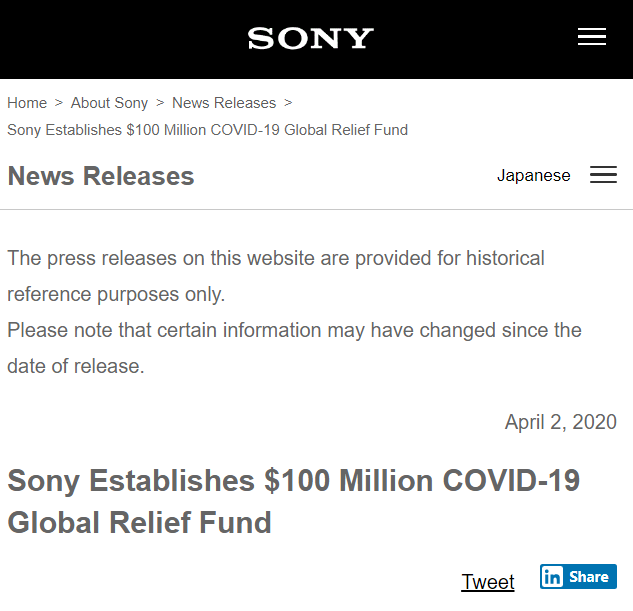Viewport: 633px width, 611px height.
Task: Click the breadcrumb arrow right after Home
Action: (x=59, y=103)
